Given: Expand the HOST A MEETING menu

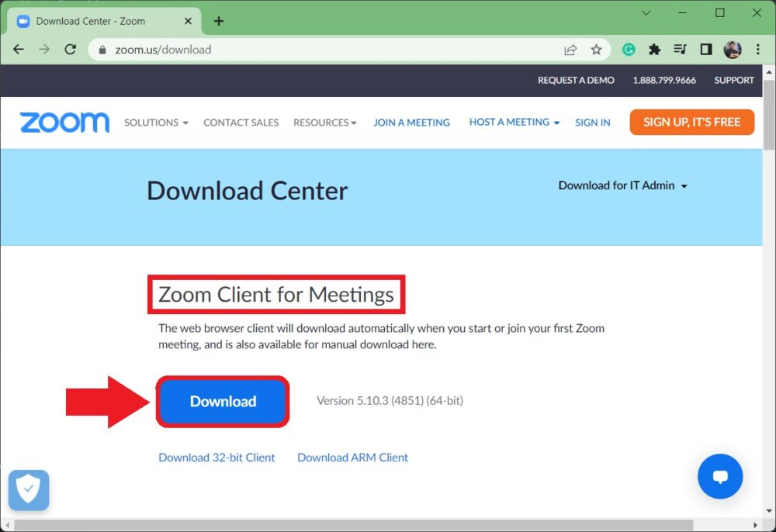Looking at the screenshot, I should pyautogui.click(x=514, y=122).
